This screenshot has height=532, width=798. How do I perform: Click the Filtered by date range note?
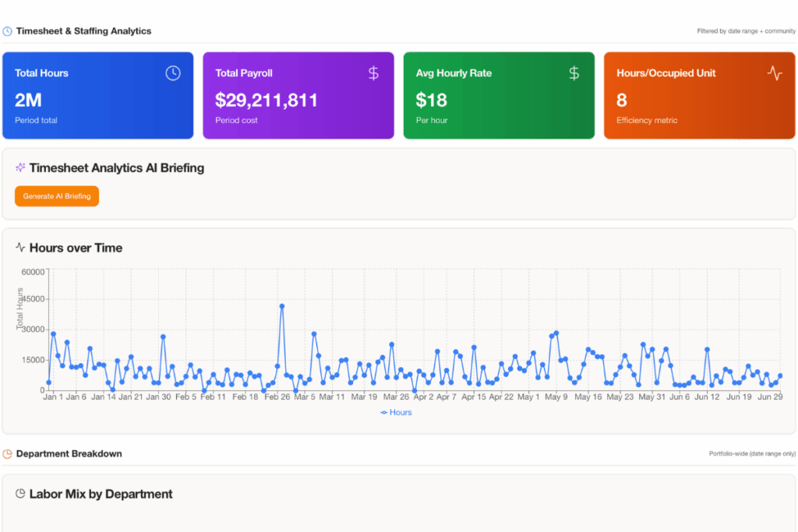pos(746,32)
